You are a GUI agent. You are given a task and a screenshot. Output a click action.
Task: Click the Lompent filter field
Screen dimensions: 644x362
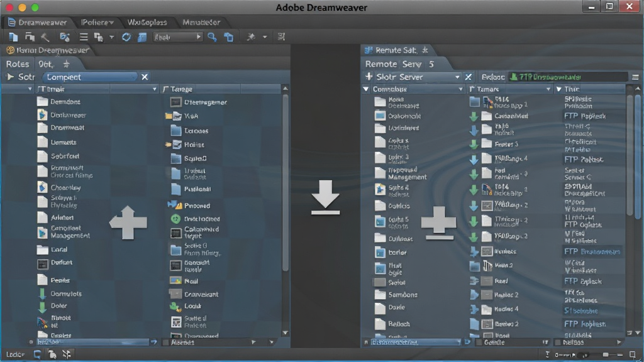point(91,77)
